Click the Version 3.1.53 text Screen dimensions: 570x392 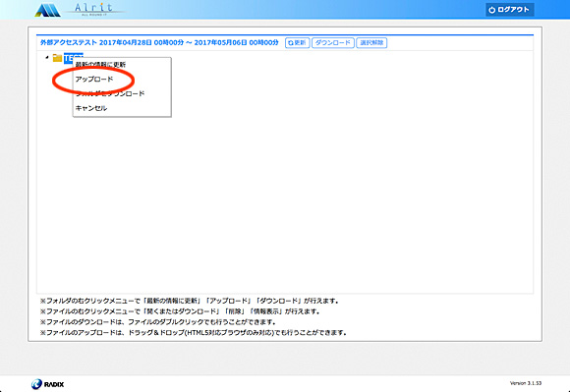click(526, 383)
